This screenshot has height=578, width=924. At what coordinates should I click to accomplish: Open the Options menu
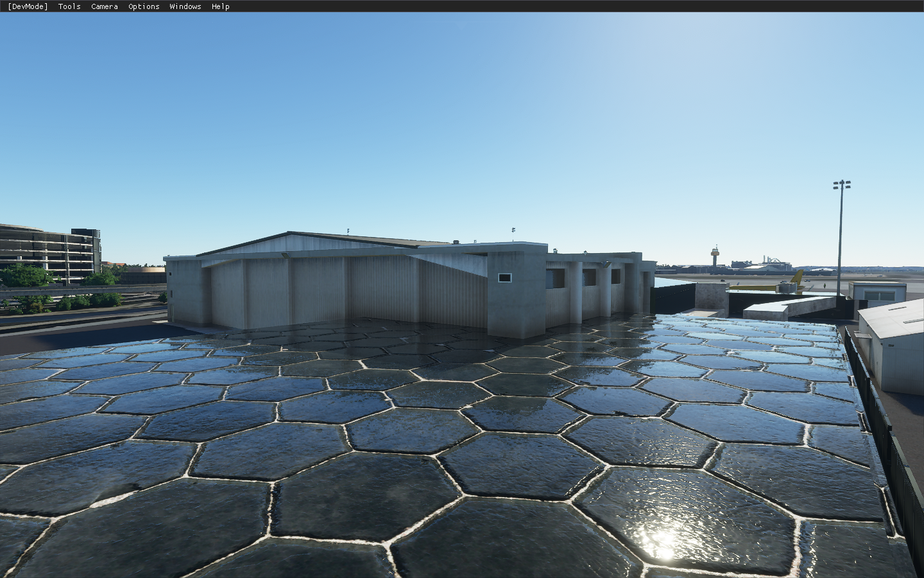point(144,6)
